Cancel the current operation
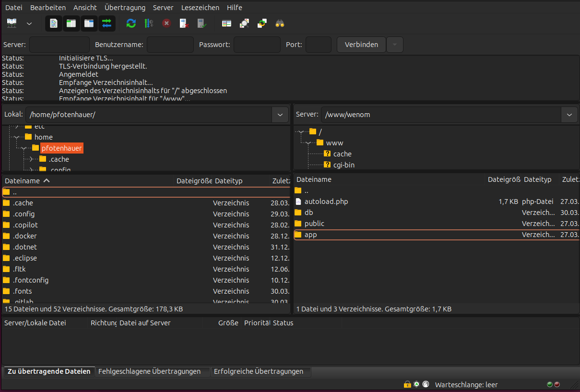 coord(166,23)
